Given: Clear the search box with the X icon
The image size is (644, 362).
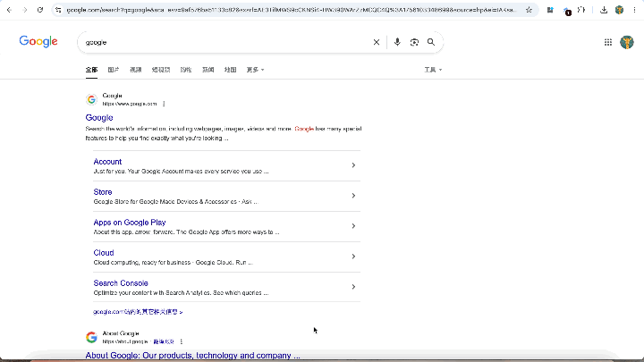Looking at the screenshot, I should [377, 42].
